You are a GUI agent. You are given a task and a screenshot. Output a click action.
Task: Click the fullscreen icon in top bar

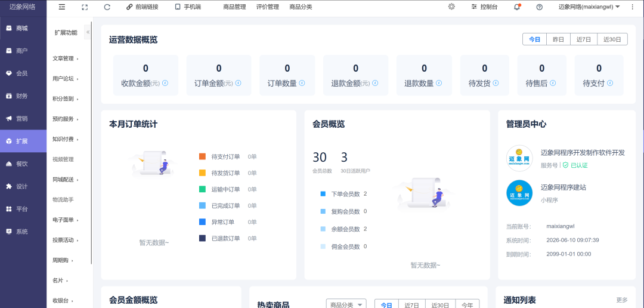[x=85, y=7]
